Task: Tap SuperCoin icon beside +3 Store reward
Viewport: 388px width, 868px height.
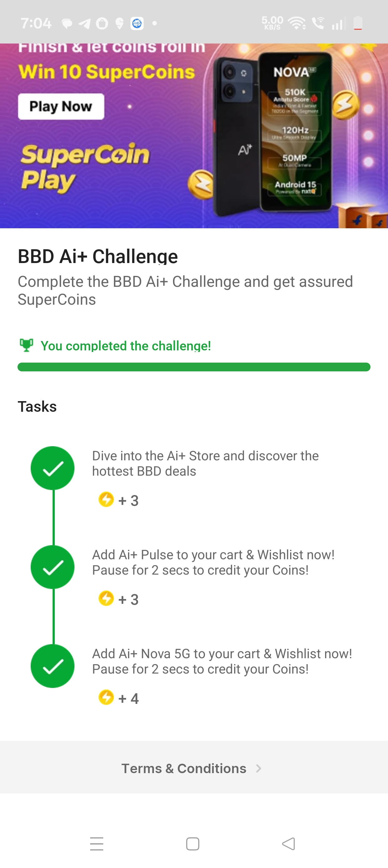Action: (x=106, y=499)
